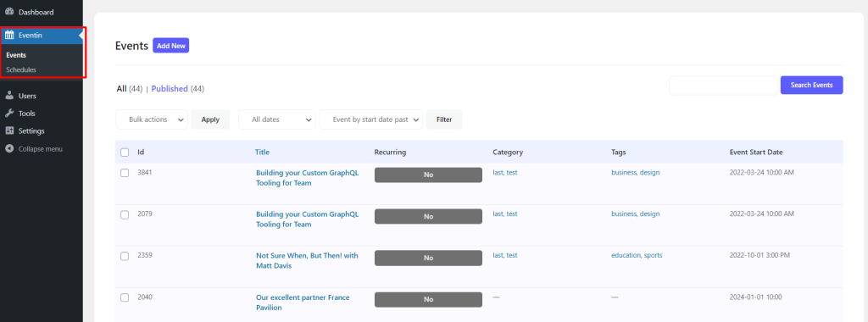This screenshot has width=868, height=322.
Task: Click the date 2024-01-01 10:00
Action: (755, 297)
